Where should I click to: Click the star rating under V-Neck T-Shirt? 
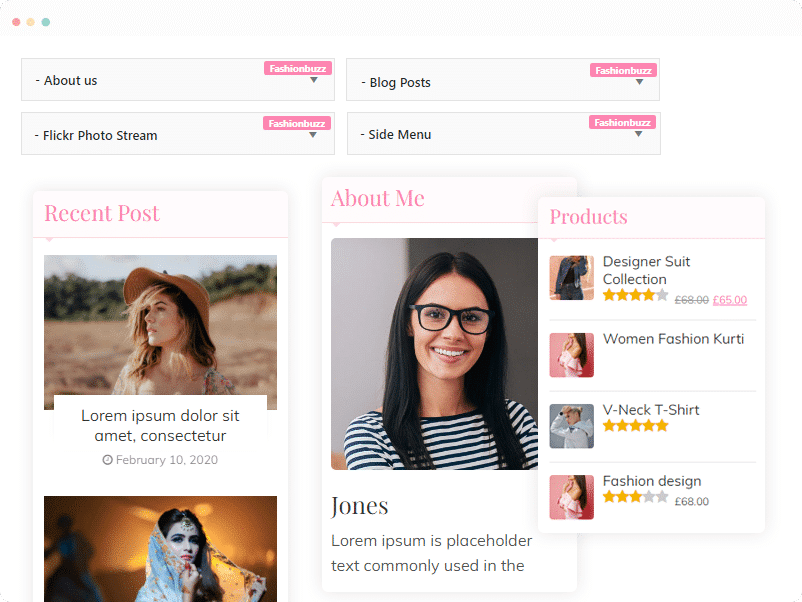[635, 426]
